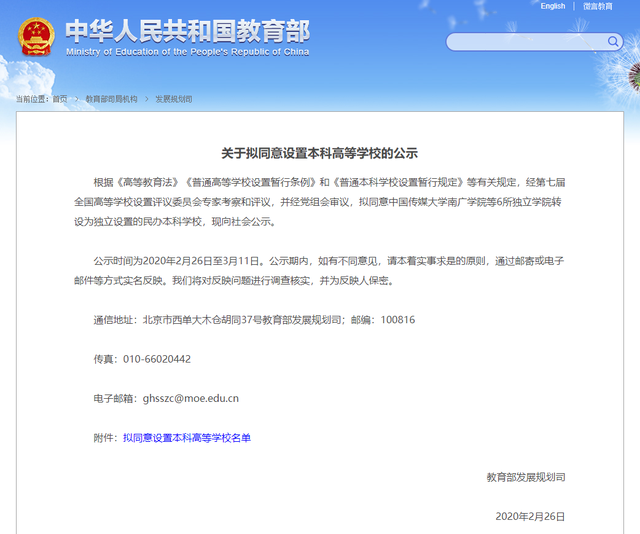Open attachment 拟同意设置本科高等学校名单
The width and height of the screenshot is (640, 534).
187,438
